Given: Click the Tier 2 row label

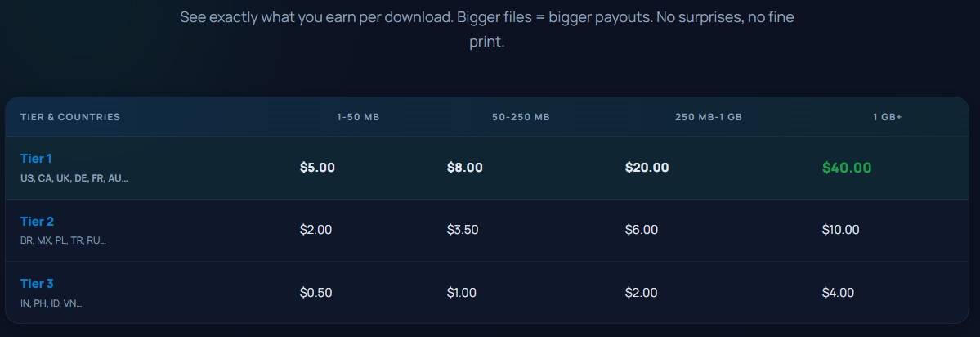Looking at the screenshot, I should click(x=37, y=222).
